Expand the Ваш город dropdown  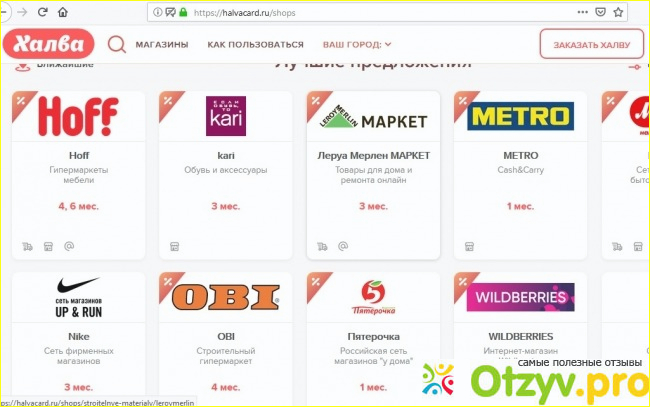pyautogui.click(x=357, y=44)
